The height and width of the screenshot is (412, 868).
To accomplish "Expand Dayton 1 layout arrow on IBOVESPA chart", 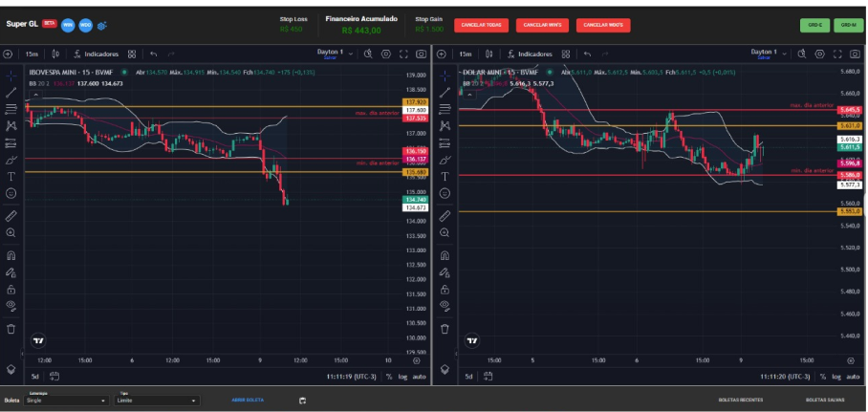I will pos(351,54).
